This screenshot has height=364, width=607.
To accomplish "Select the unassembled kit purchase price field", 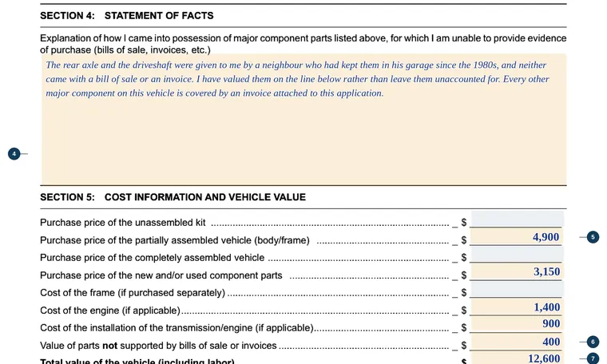I will pos(517,219).
